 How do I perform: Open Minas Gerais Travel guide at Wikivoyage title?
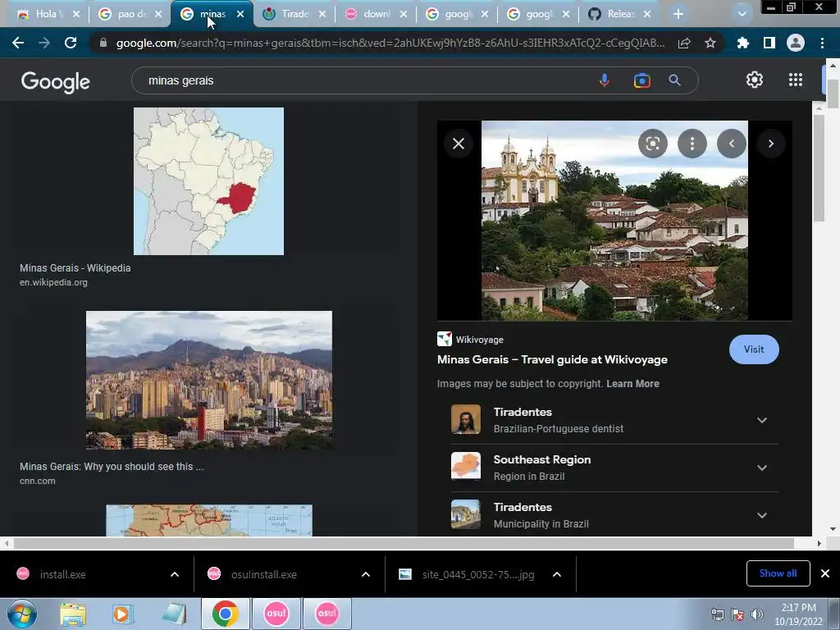pyautogui.click(x=552, y=359)
